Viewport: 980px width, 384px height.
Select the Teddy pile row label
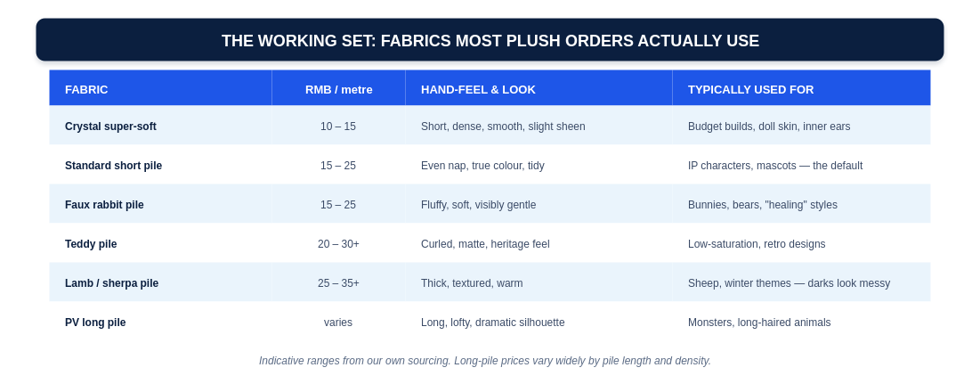tap(91, 244)
